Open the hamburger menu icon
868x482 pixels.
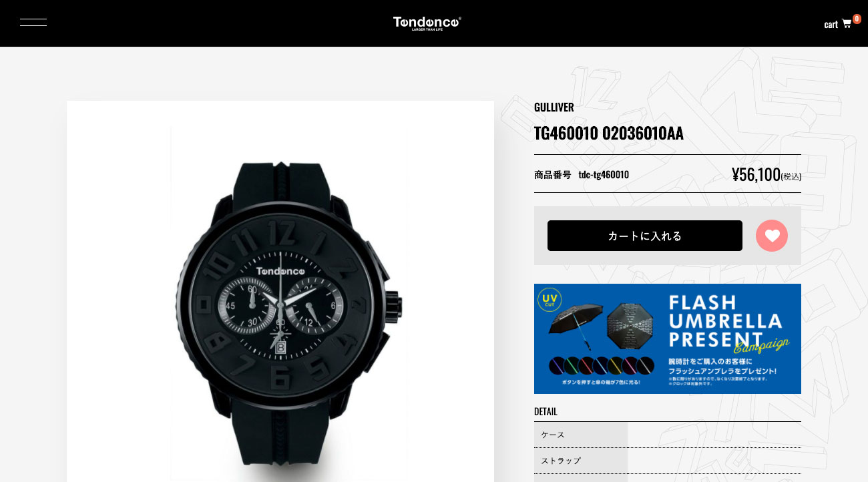tap(33, 23)
